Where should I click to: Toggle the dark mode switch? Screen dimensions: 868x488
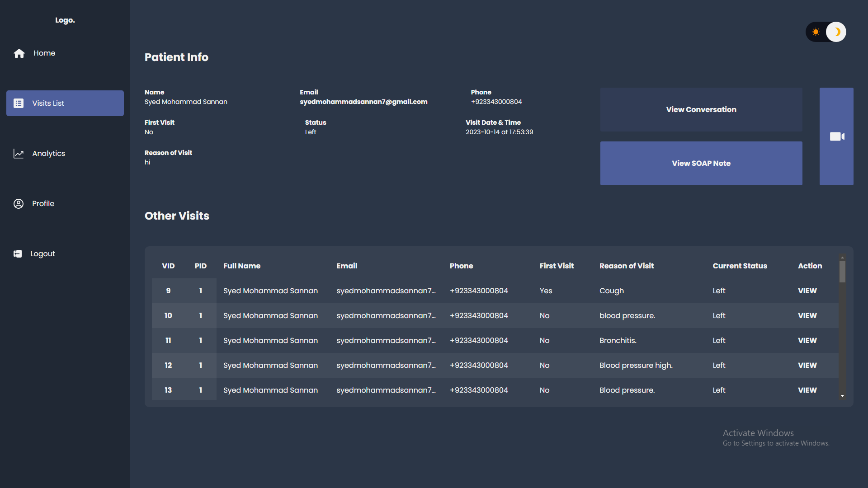(x=826, y=32)
